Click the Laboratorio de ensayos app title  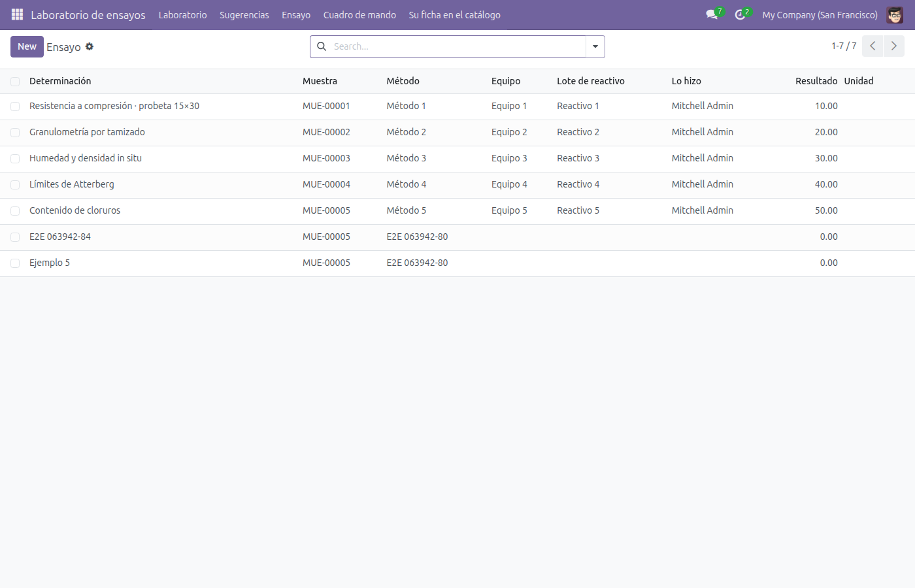tap(88, 14)
